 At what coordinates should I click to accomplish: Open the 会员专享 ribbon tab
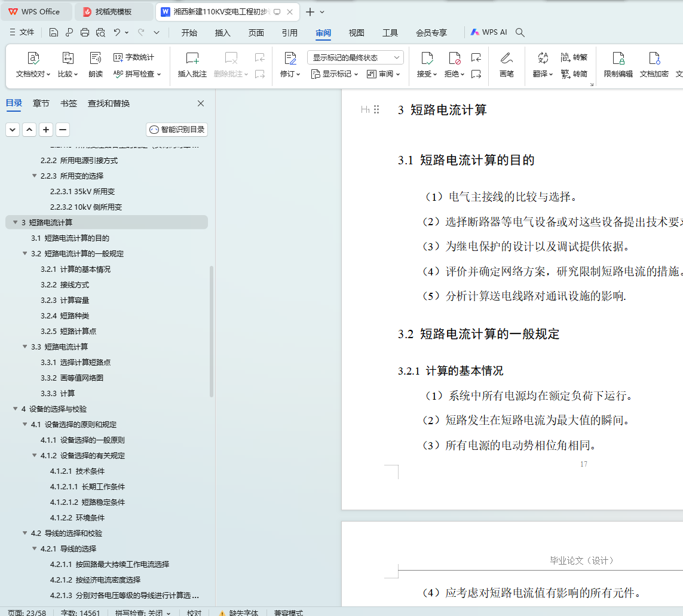(431, 33)
